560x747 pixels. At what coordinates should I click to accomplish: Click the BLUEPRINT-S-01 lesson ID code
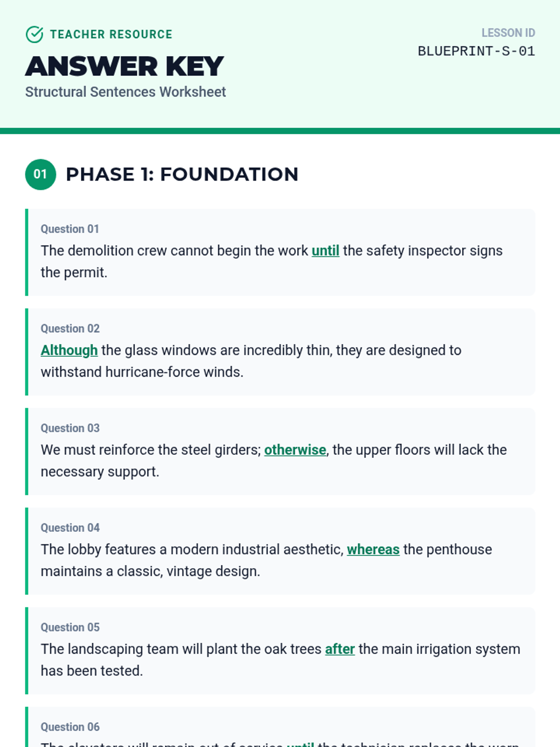[x=476, y=51]
